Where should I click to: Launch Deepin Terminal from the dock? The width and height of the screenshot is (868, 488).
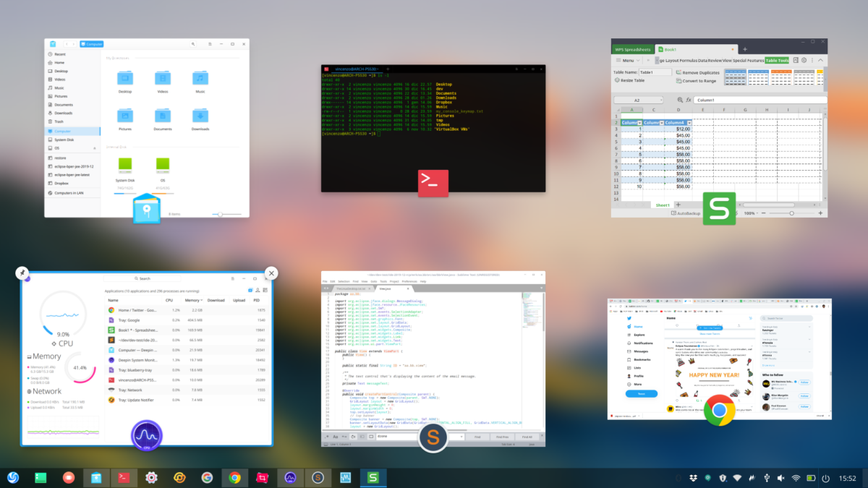(123, 477)
